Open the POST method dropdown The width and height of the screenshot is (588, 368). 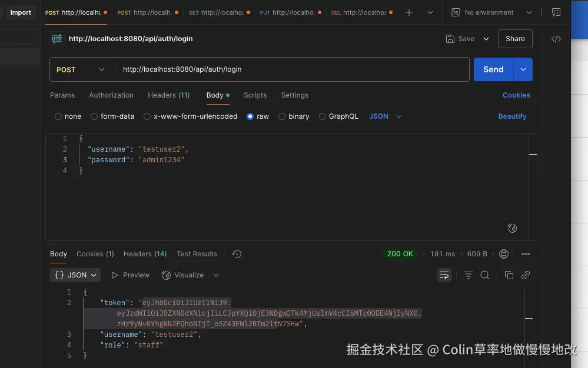coord(80,69)
